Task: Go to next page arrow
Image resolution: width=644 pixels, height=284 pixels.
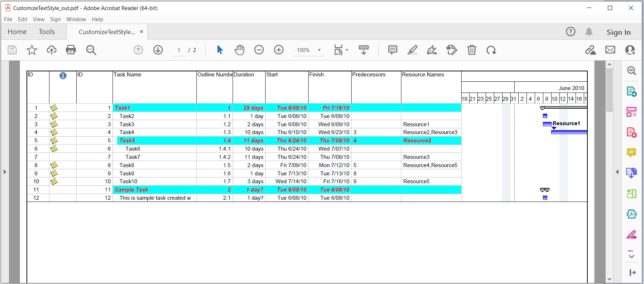Action: [158, 50]
